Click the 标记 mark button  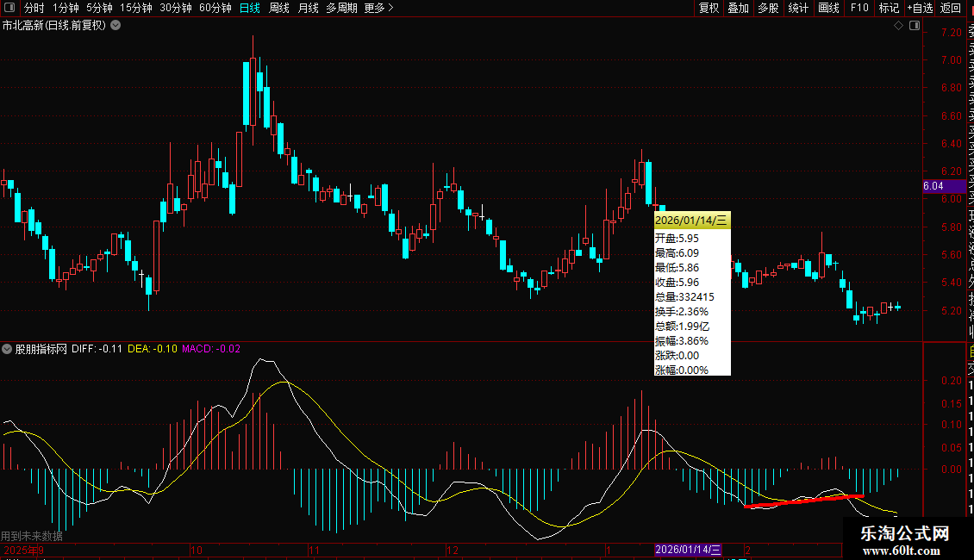[889, 8]
